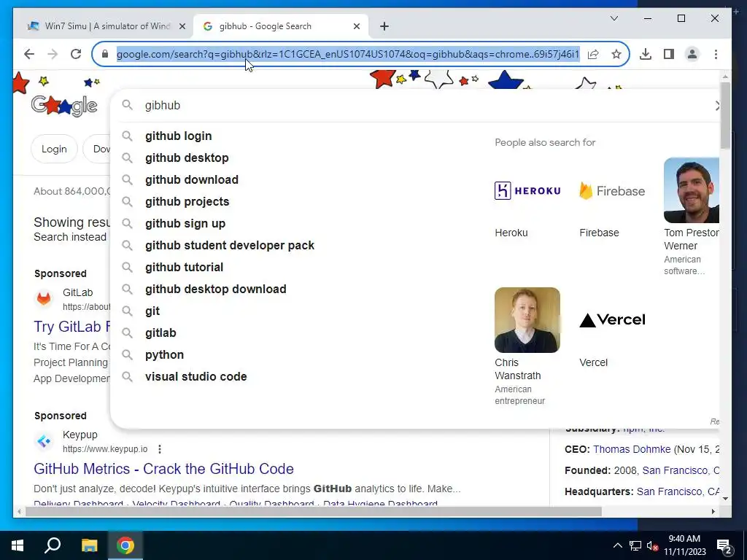Open GitHub Metrics - Crack the GitHub Code
The image size is (747, 560).
163,469
